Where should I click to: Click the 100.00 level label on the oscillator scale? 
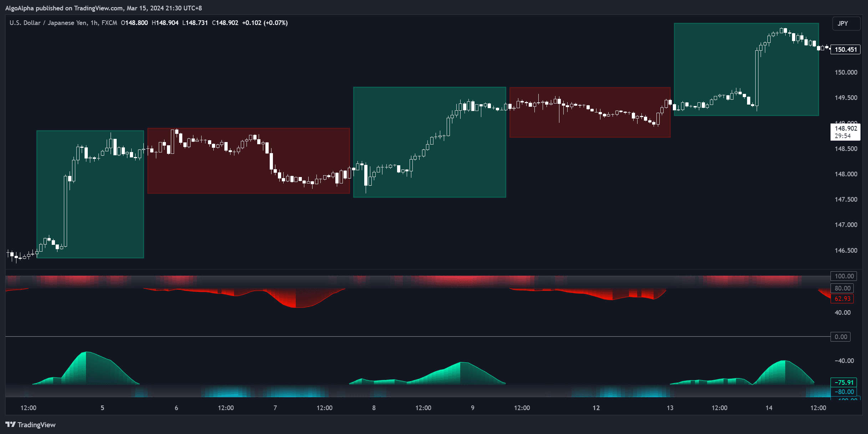coord(844,276)
